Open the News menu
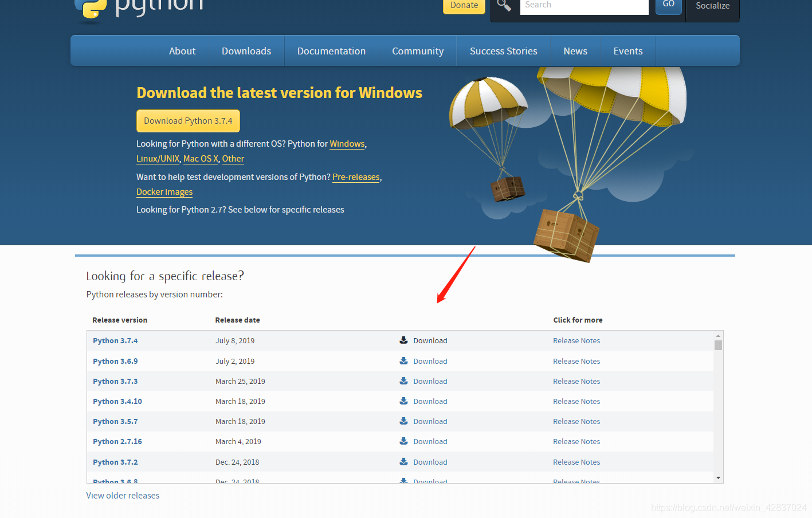The height and width of the screenshot is (518, 812). click(575, 51)
